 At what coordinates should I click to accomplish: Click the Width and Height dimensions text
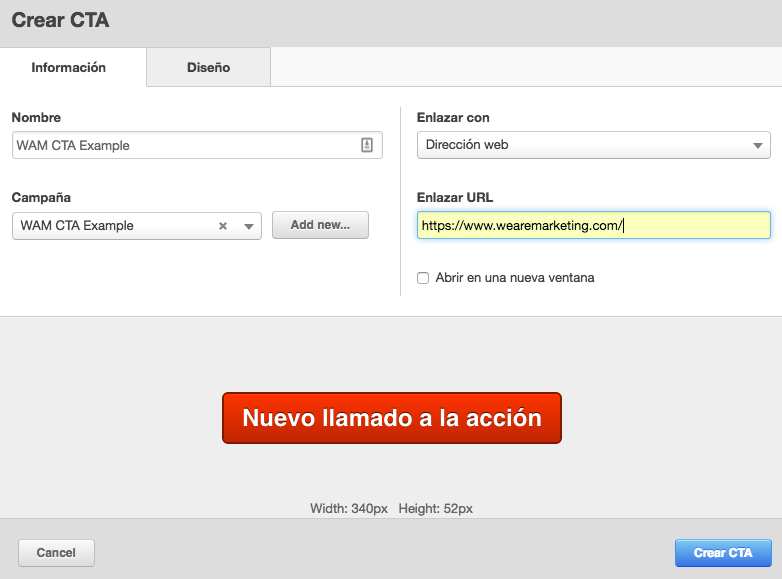tap(391, 509)
